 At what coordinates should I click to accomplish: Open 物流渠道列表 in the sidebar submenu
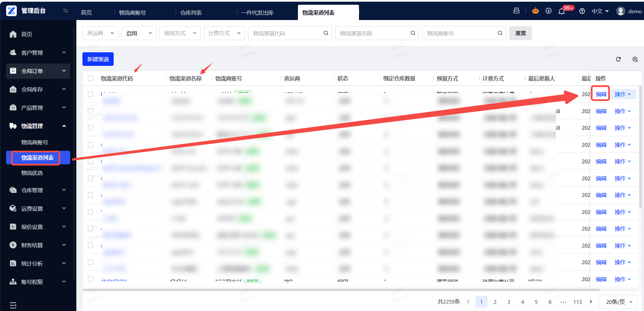click(37, 158)
